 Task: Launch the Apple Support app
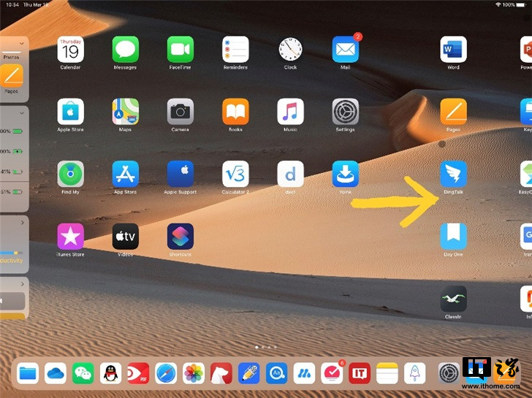(x=180, y=174)
